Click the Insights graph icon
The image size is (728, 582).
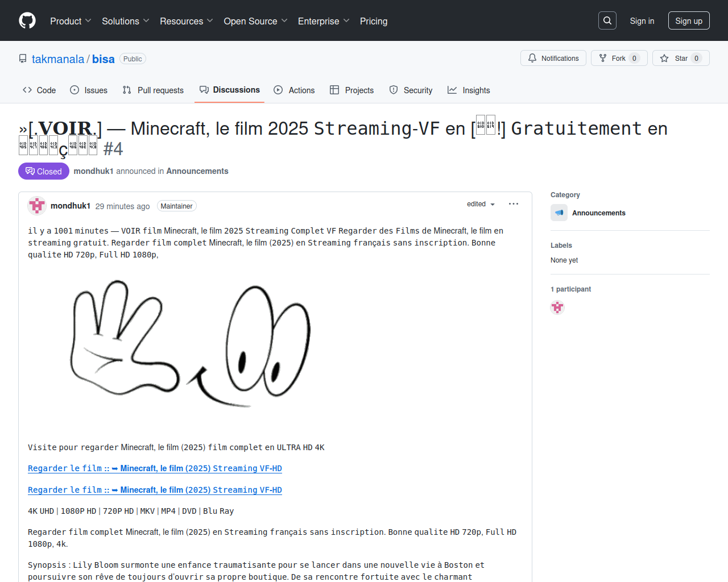click(x=452, y=90)
